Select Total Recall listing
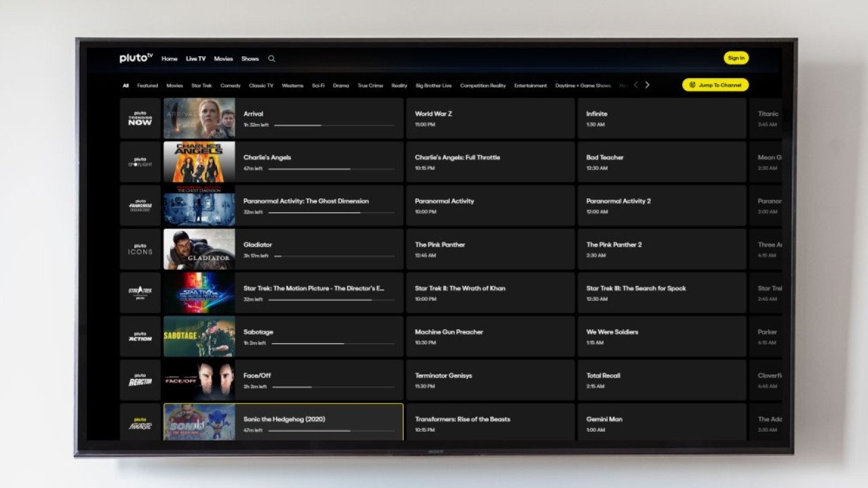This screenshot has height=488, width=868. [662, 380]
